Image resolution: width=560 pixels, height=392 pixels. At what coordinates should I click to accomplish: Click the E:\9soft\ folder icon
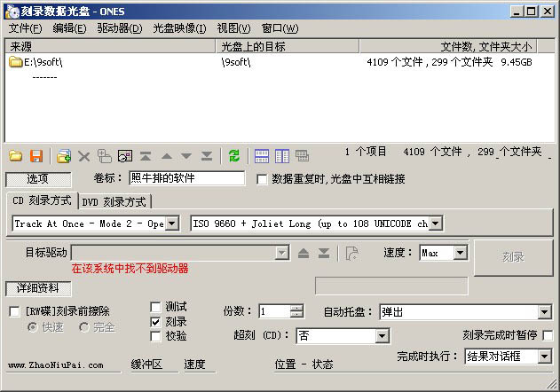[x=16, y=62]
